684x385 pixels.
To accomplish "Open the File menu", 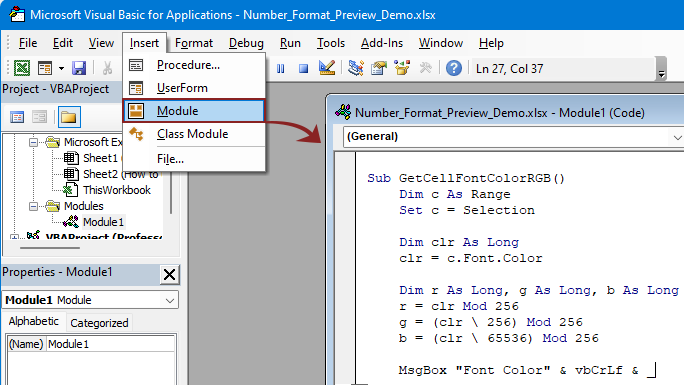I will 28,43.
